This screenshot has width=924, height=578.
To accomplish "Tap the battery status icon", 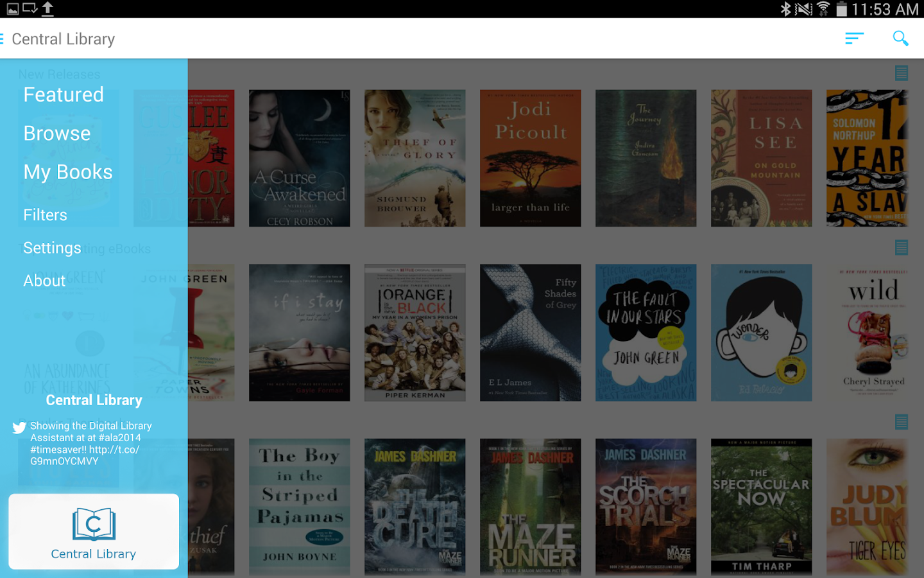I will point(841,9).
